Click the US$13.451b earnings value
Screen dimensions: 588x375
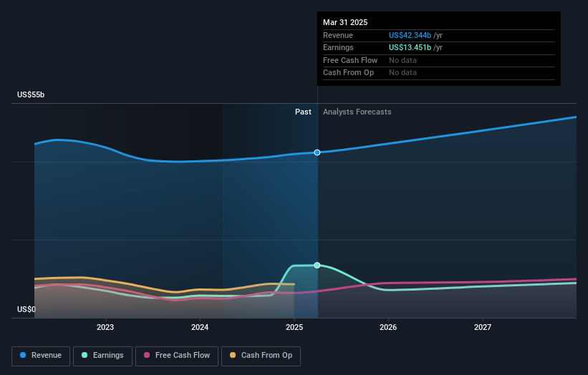point(410,47)
